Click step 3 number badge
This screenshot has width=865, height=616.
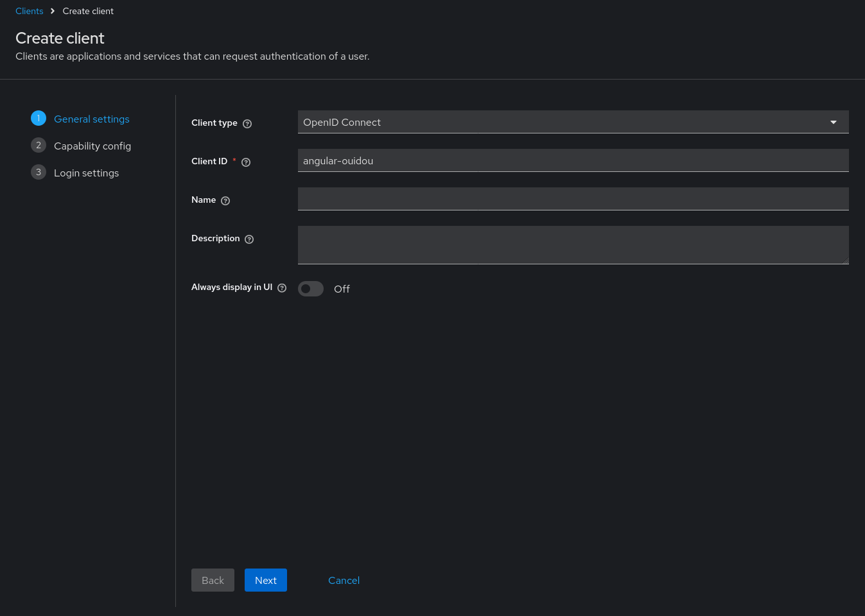(x=39, y=173)
